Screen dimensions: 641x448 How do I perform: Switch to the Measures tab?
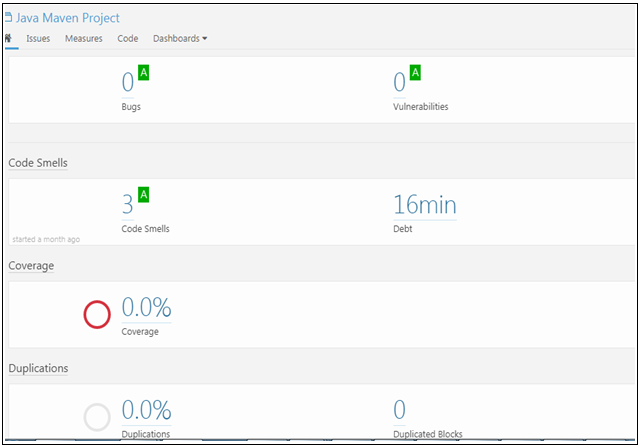click(x=84, y=39)
